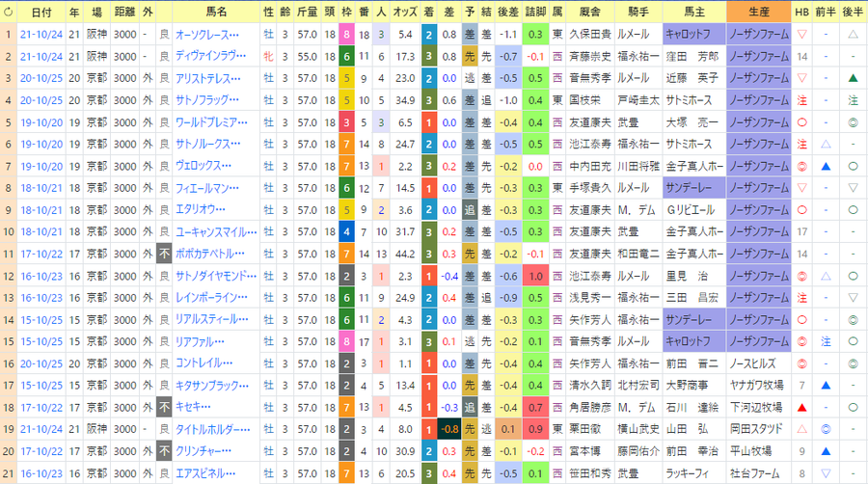Open horse link ヴェロックス
868x484 pixels.
(x=203, y=166)
